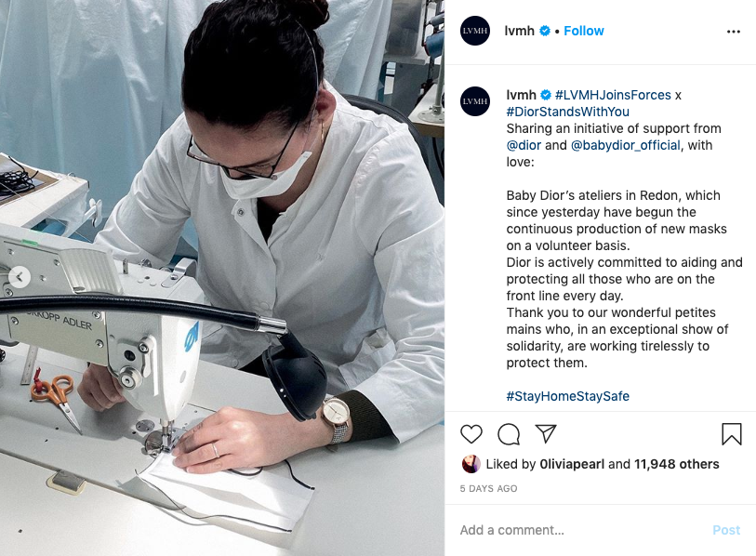756x556 pixels.
Task: Open the three-dot more options menu
Action: [x=734, y=32]
